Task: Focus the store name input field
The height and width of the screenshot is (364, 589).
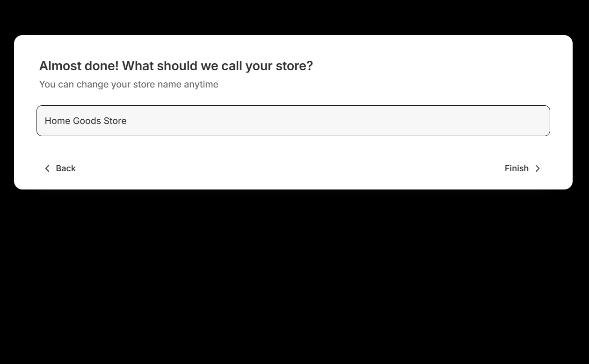Action: 293,121
